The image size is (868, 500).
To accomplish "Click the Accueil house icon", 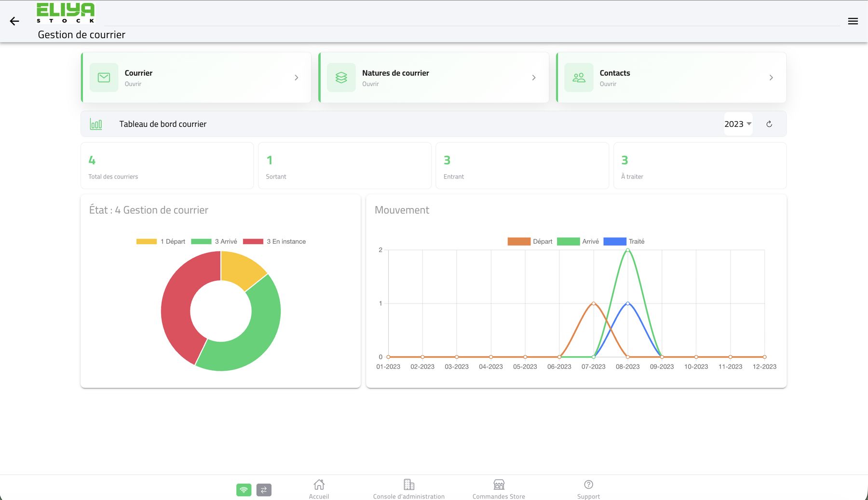I will pos(319,484).
